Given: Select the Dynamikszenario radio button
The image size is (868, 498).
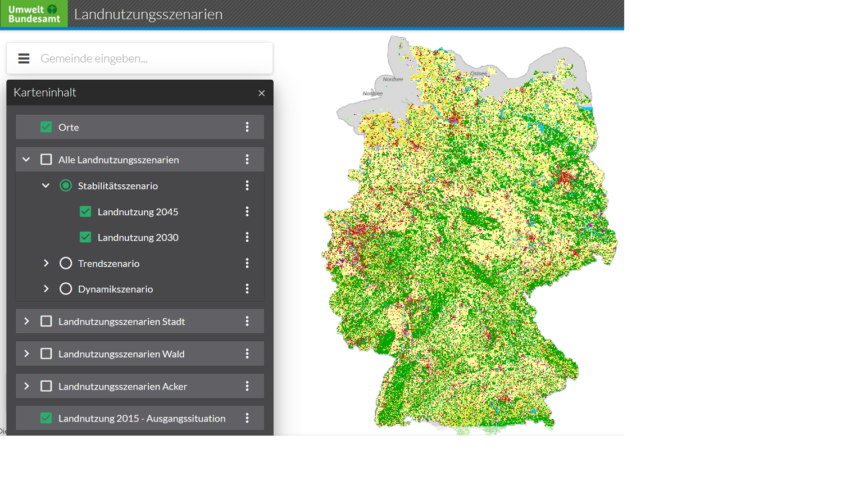Looking at the screenshot, I should click(66, 289).
